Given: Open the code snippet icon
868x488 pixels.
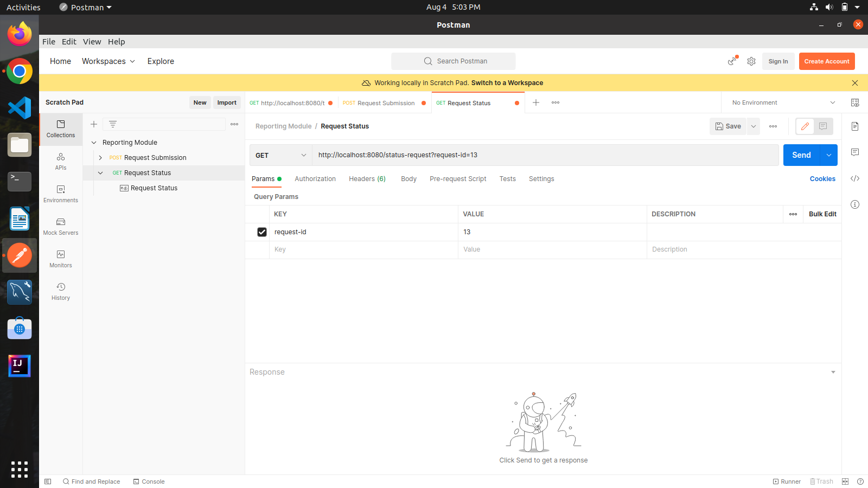Looking at the screenshot, I should pos(855,178).
